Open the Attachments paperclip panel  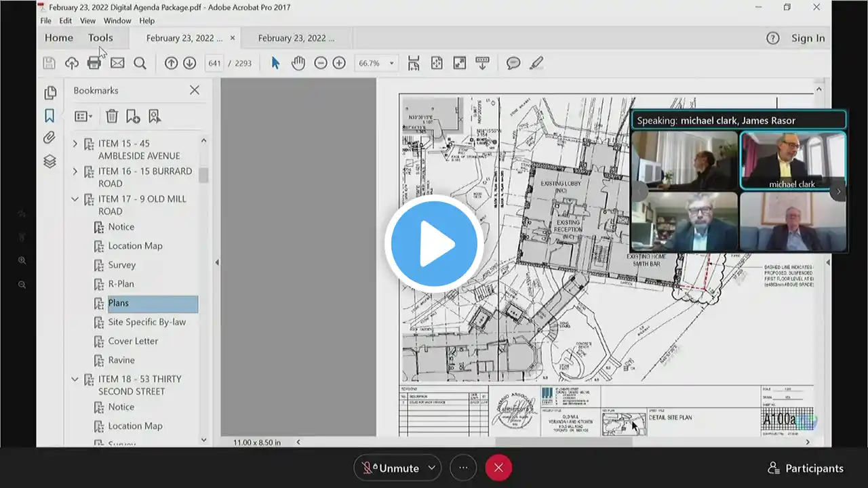pos(50,138)
